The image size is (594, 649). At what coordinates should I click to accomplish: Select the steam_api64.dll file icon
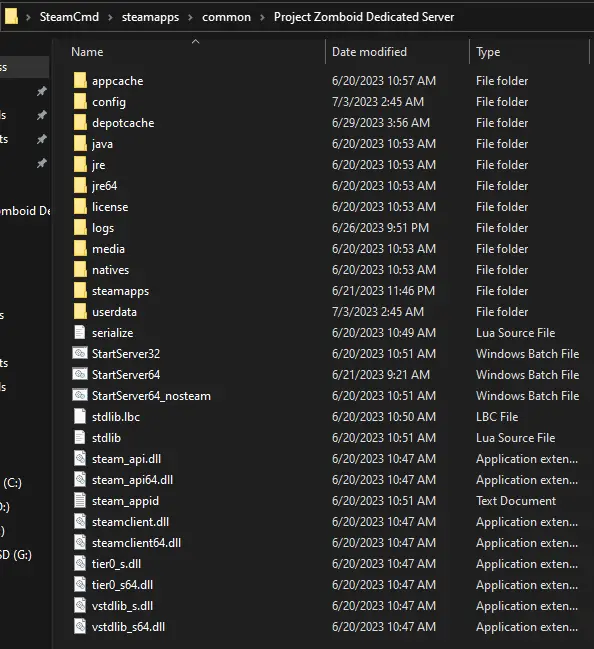[80, 480]
